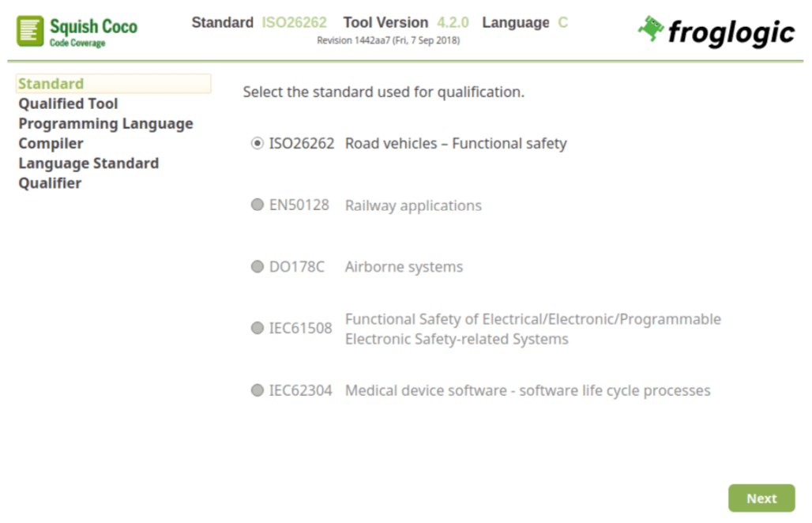Click the Medical device software description
Screen dimensions: 812x523
(528, 390)
